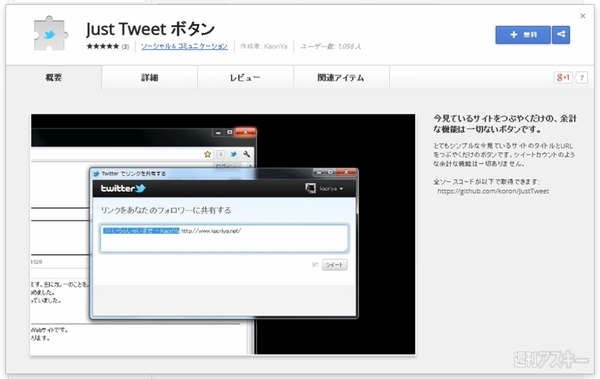Click the Just Tweet ボタン title
This screenshot has width=600, height=379.
[150, 29]
